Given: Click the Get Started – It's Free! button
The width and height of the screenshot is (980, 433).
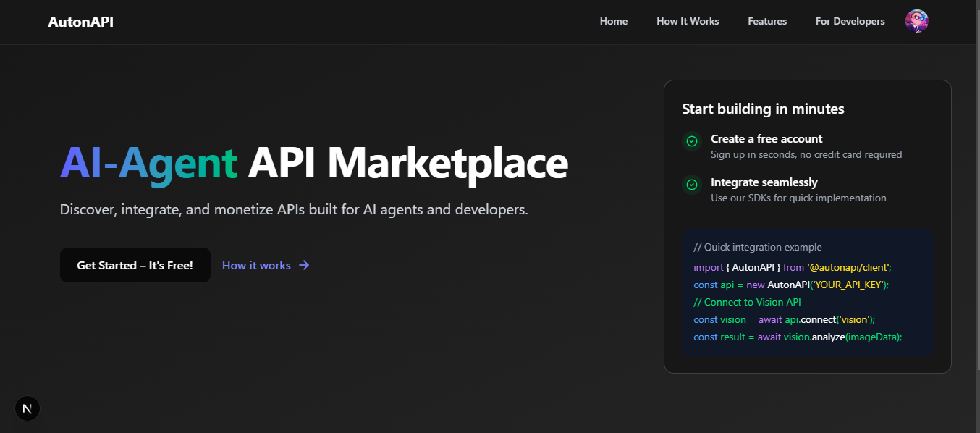Looking at the screenshot, I should pyautogui.click(x=135, y=265).
